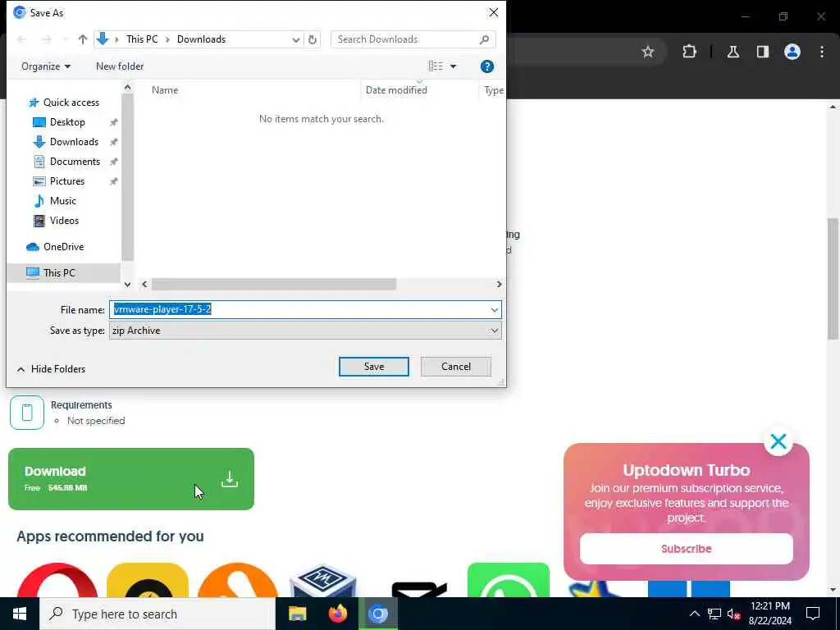840x630 pixels.
Task: Select Desktop in the navigation pane
Action: pos(67,122)
